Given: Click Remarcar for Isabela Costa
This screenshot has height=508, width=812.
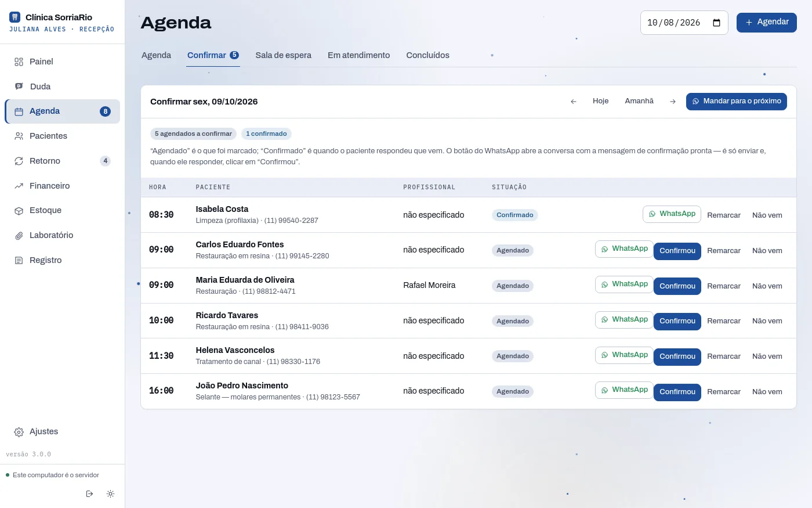Looking at the screenshot, I should 724,215.
